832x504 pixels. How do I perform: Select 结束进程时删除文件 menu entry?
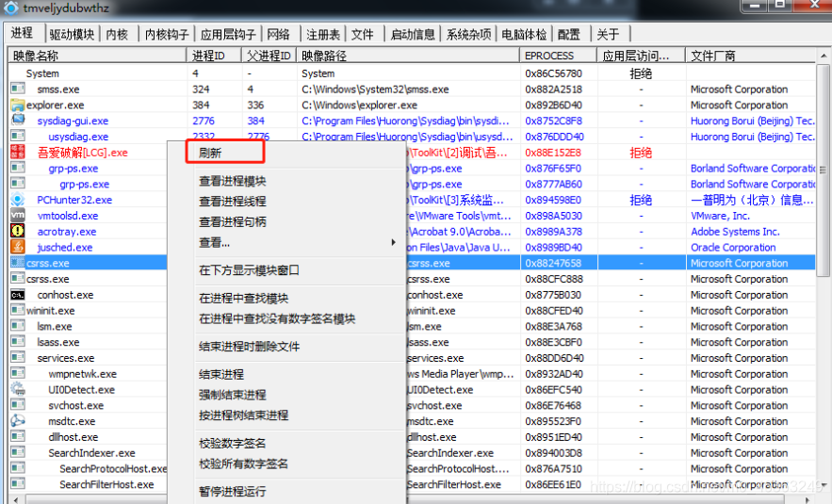point(249,347)
